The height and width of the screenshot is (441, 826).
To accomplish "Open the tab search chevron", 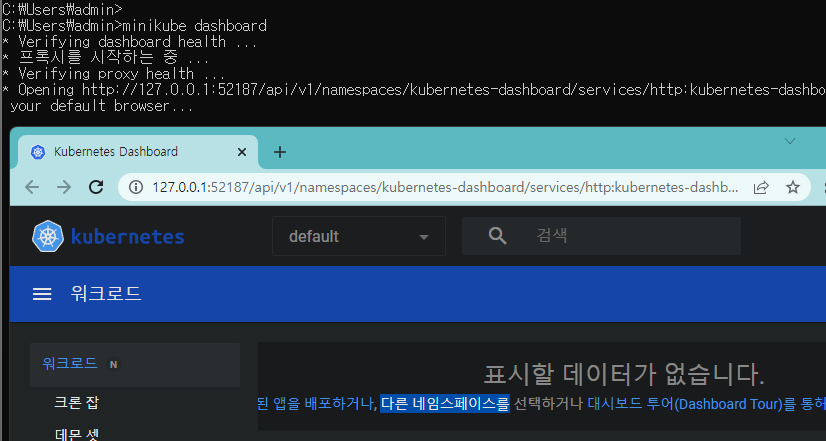I will (790, 141).
